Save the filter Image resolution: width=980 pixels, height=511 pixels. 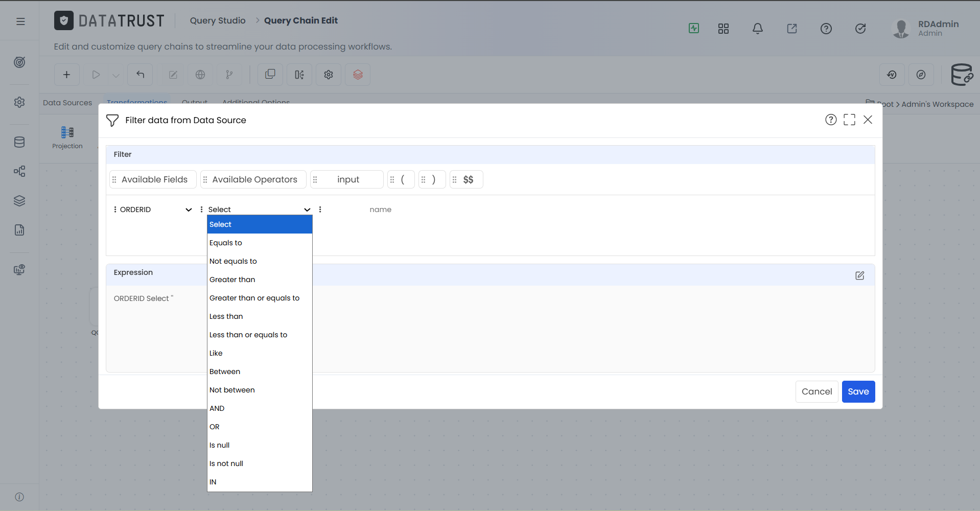[858, 391]
